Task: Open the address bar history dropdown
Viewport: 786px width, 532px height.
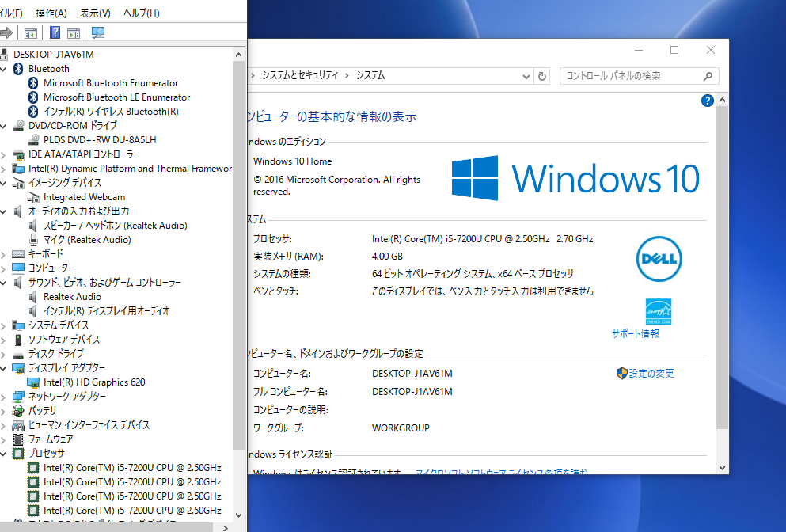Action: click(526, 76)
